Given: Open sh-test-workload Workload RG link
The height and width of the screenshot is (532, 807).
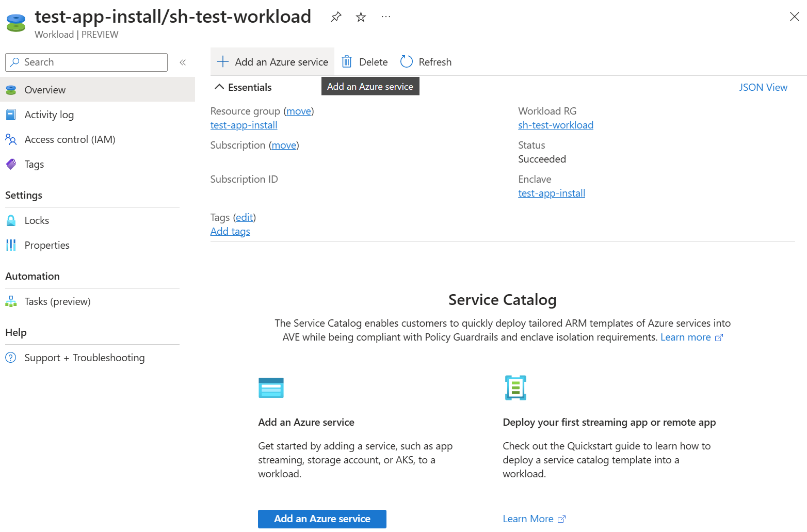Looking at the screenshot, I should 556,125.
